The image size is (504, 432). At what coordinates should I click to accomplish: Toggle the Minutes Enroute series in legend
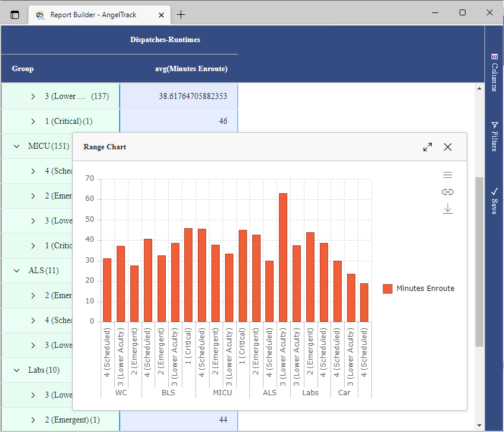(418, 287)
